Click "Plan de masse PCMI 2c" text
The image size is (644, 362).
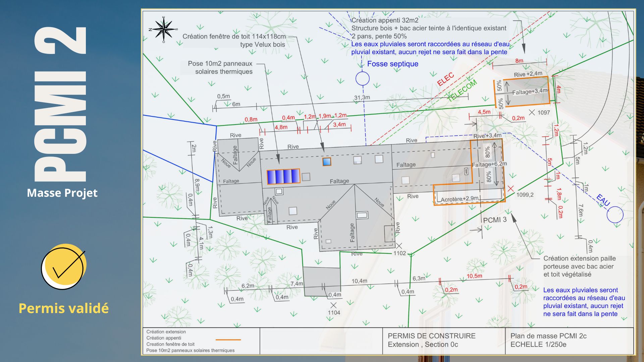coord(548,336)
